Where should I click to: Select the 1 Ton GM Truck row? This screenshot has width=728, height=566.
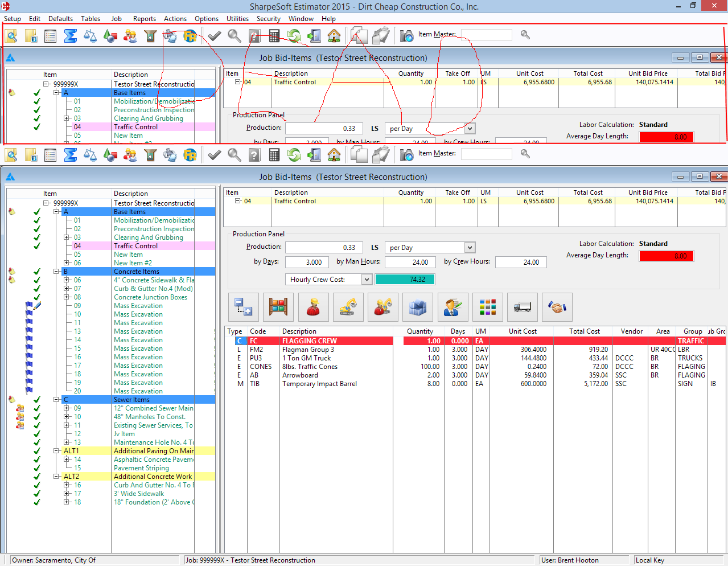(476, 358)
